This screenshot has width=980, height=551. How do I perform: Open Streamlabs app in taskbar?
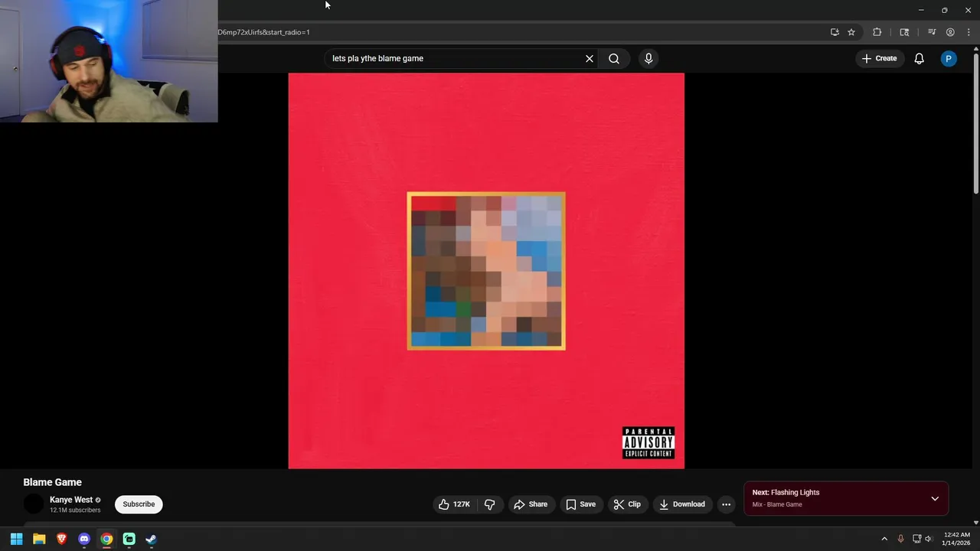tap(129, 539)
